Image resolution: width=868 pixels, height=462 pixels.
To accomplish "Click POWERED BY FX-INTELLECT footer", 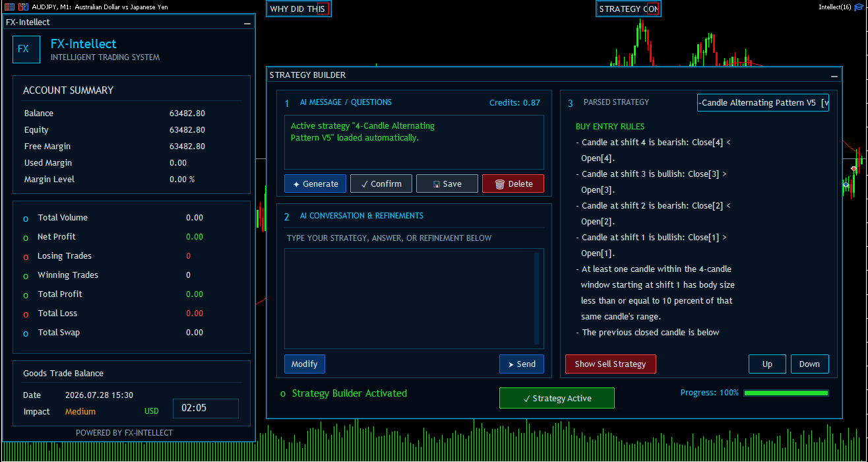I will click(x=124, y=433).
